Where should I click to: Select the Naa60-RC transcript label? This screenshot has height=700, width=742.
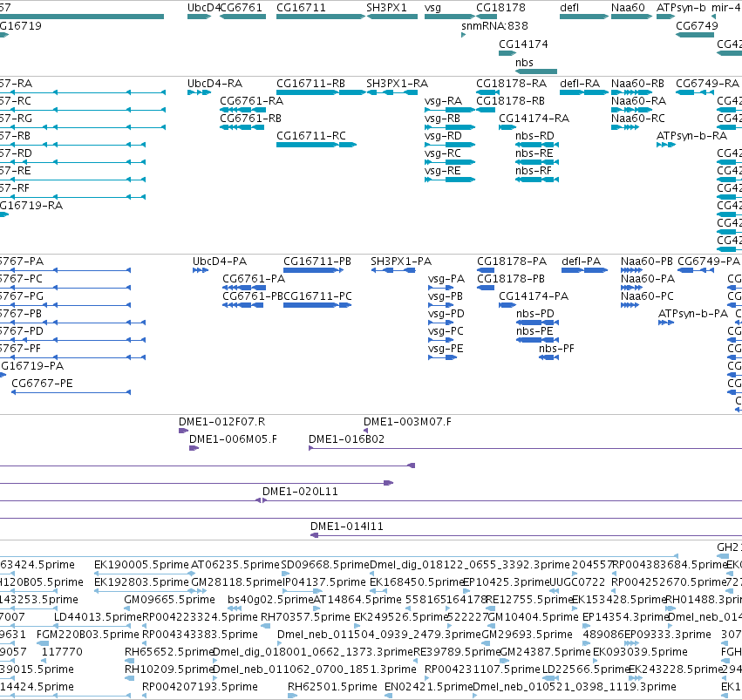coord(638,119)
